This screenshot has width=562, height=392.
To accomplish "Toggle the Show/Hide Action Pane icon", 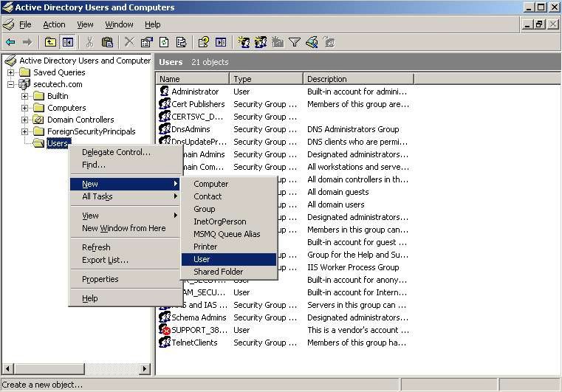I will coord(221,42).
